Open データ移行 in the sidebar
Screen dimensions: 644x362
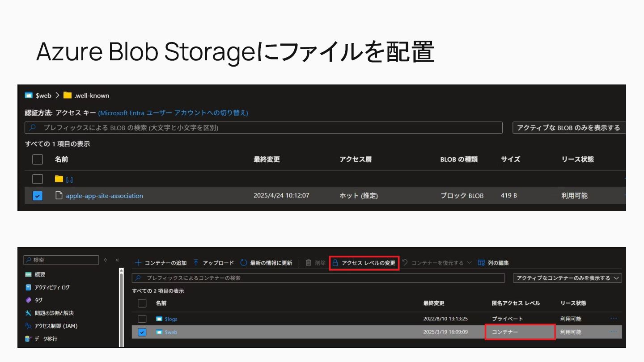46,339
